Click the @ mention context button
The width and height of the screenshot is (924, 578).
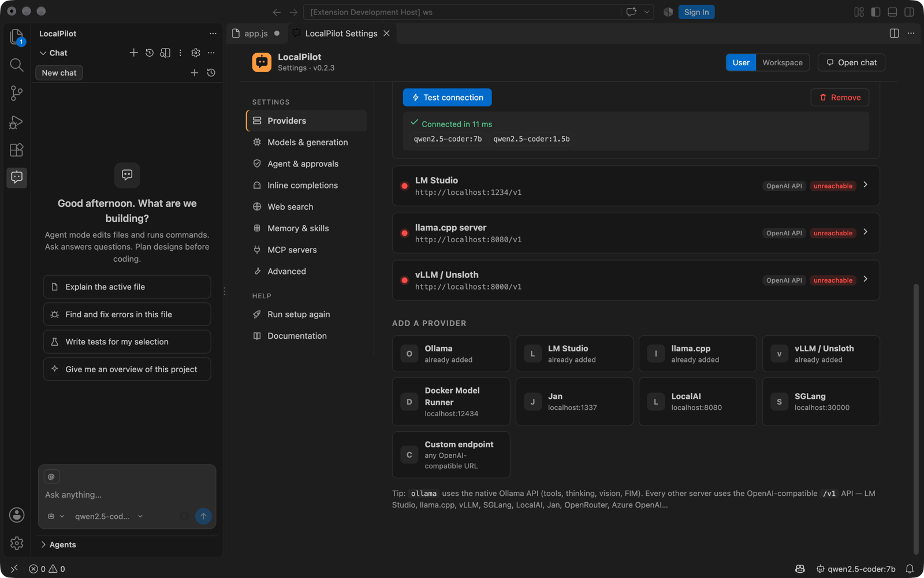click(x=51, y=476)
